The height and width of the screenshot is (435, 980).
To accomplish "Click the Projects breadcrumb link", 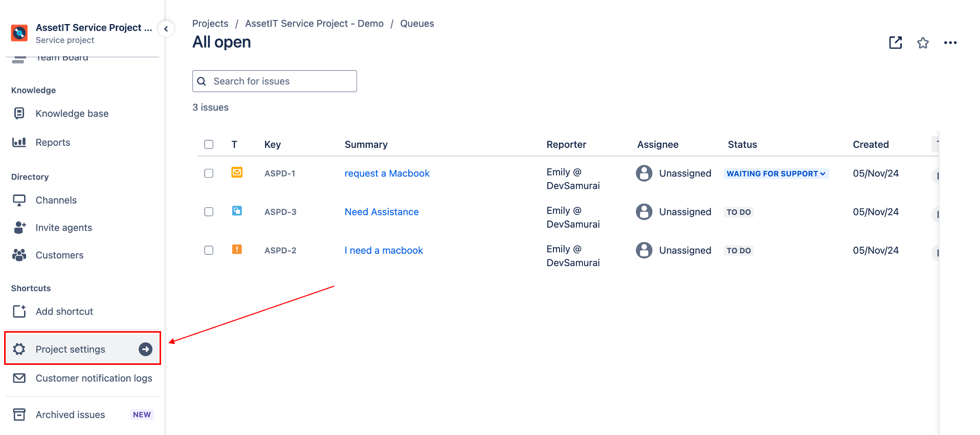I will (210, 24).
